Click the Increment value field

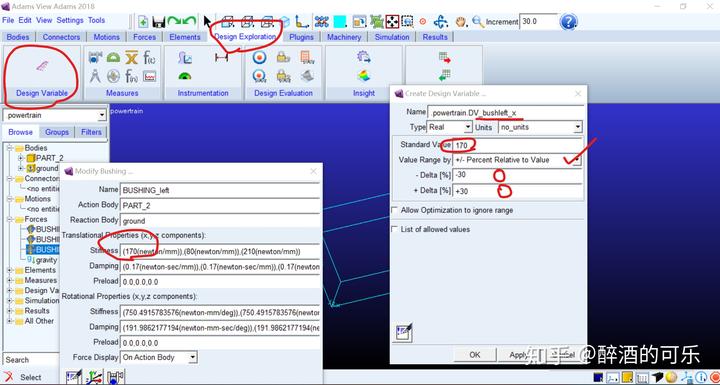pos(538,21)
